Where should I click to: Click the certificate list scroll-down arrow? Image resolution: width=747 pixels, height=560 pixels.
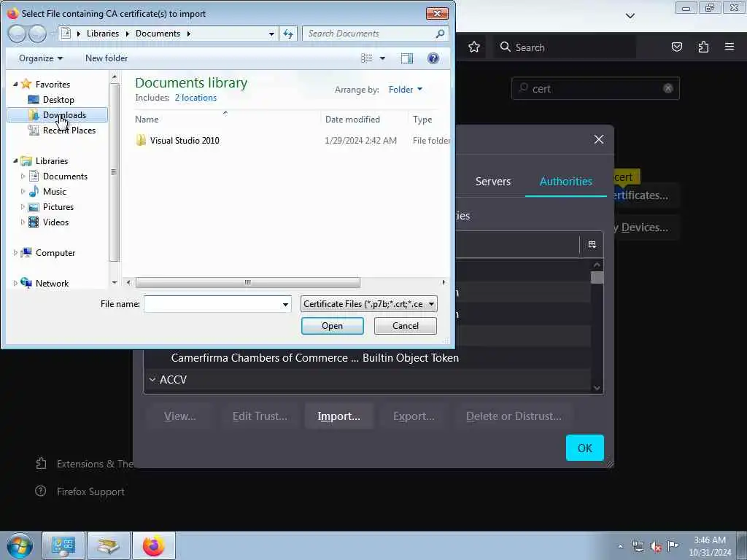coord(597,388)
